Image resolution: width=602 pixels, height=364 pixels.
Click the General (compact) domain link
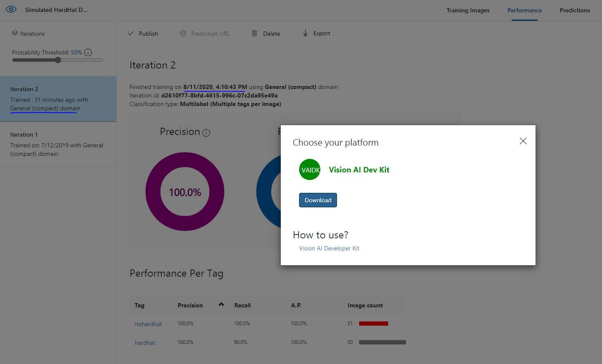click(44, 108)
